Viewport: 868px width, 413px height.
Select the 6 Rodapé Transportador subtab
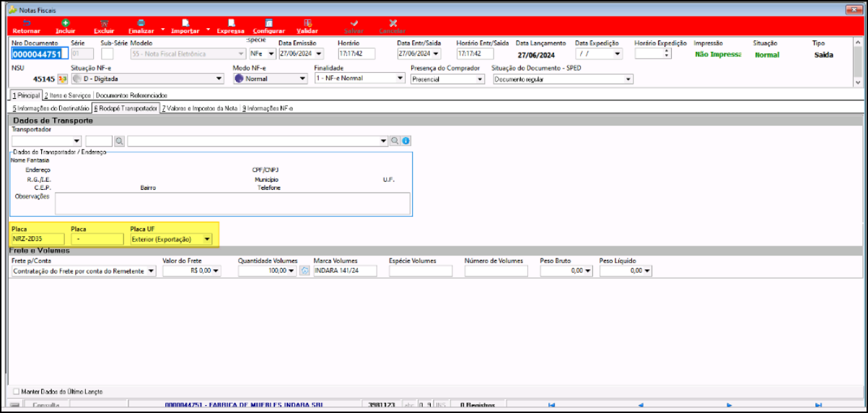click(x=126, y=108)
